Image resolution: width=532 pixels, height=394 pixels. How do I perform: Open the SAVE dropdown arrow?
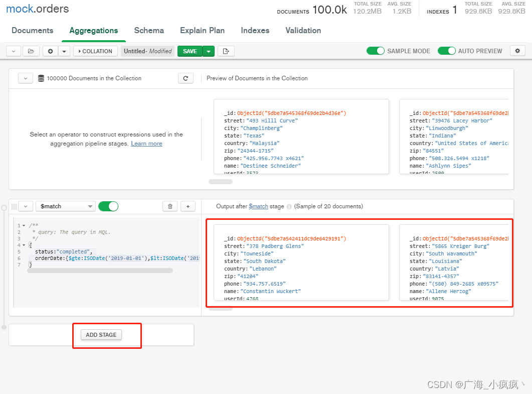coord(209,51)
